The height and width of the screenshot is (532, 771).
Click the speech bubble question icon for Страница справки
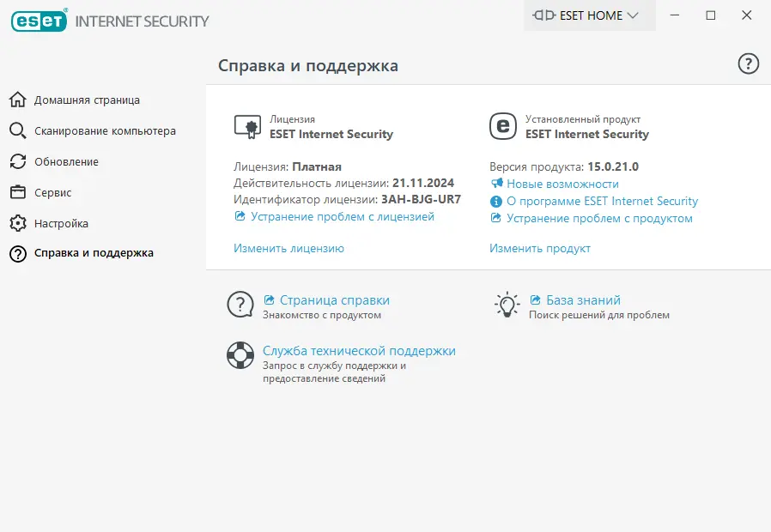240,305
